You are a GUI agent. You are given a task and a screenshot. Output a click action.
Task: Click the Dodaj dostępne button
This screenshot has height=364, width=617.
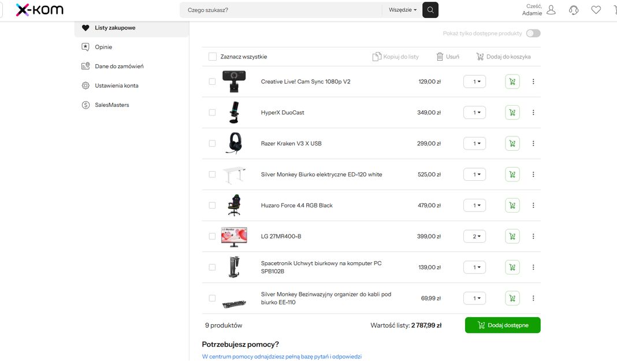tap(502, 325)
